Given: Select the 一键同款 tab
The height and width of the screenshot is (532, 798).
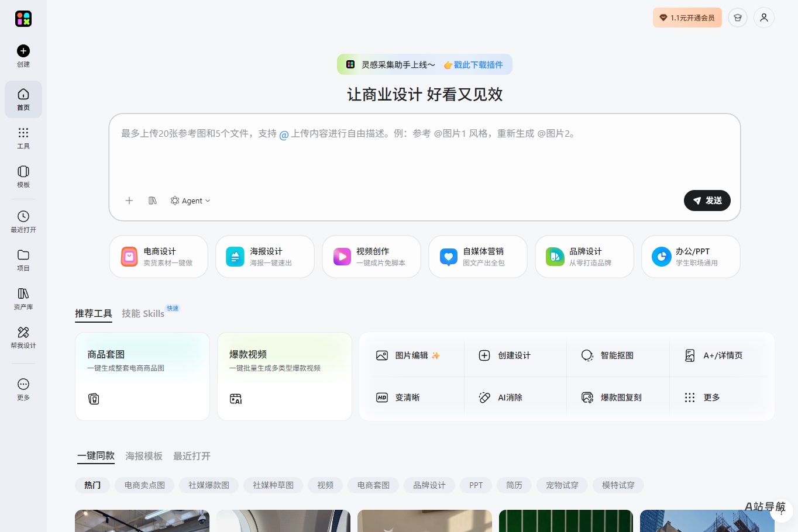Looking at the screenshot, I should 96,456.
